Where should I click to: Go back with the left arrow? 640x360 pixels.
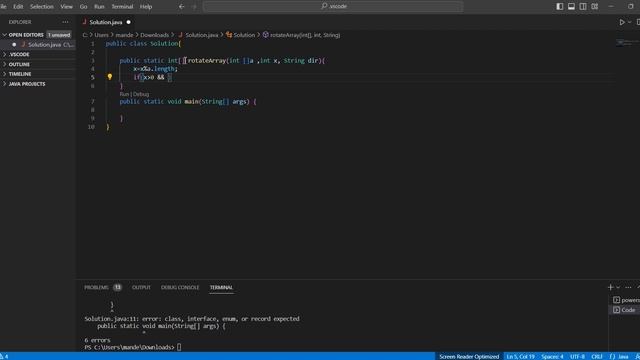(181, 7)
